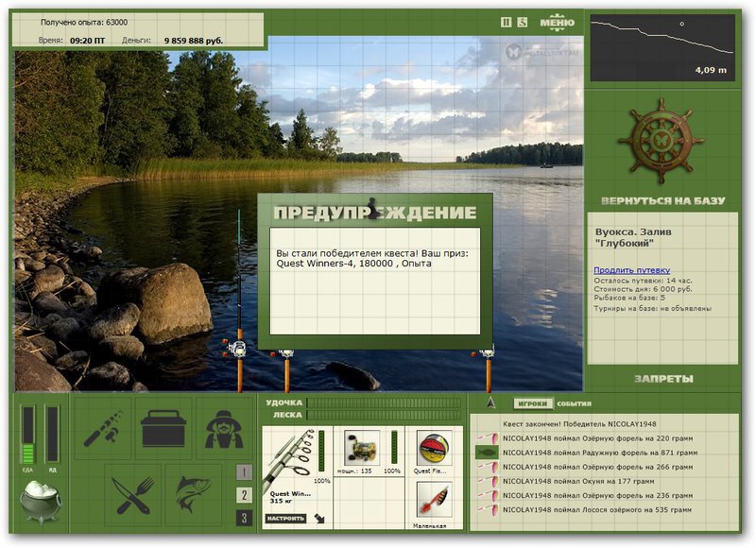Switch to rod slot 3
Screen dimensions: 756x548
click(x=244, y=518)
